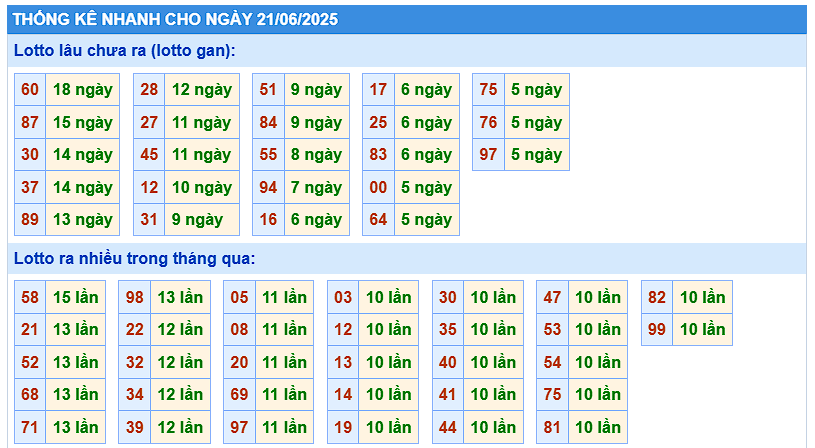Viewport: 815px width, 448px height.
Task: Click frequent number 99
Action: [657, 329]
